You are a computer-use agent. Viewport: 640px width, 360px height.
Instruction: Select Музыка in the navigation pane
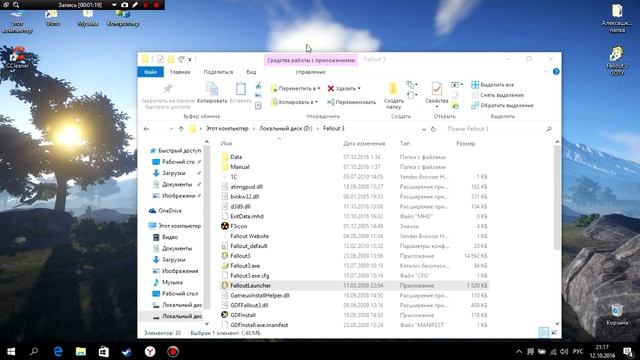[x=167, y=282]
